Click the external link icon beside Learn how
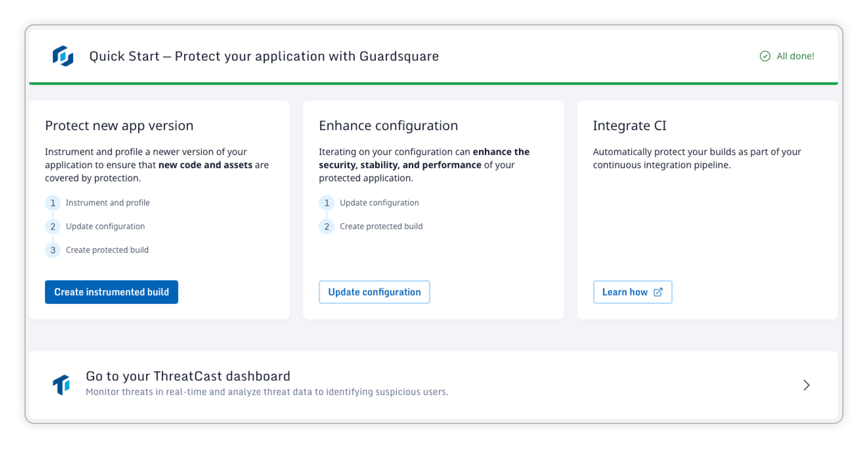The width and height of the screenshot is (868, 451). pyautogui.click(x=658, y=292)
